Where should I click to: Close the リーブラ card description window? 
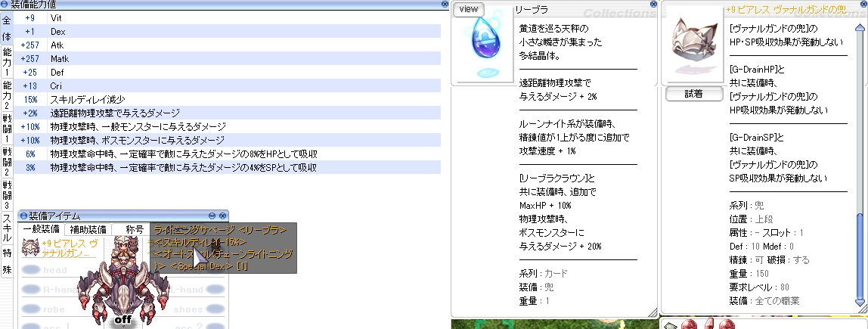653,5
